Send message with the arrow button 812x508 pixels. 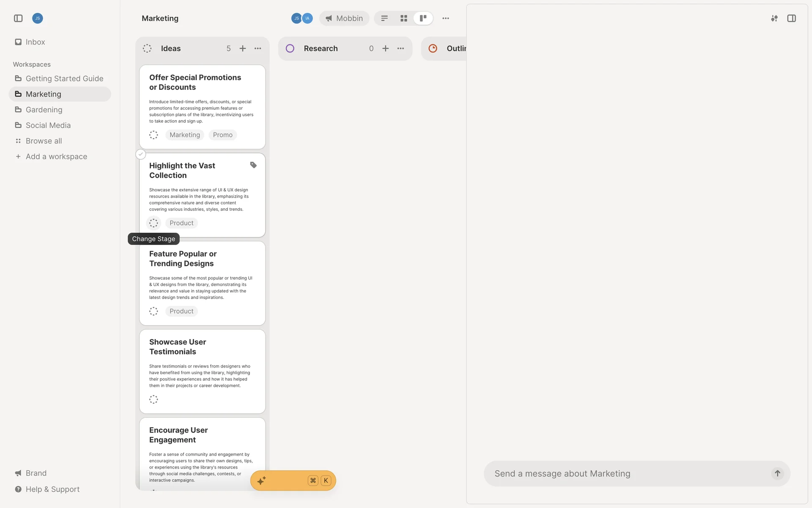coord(777,473)
